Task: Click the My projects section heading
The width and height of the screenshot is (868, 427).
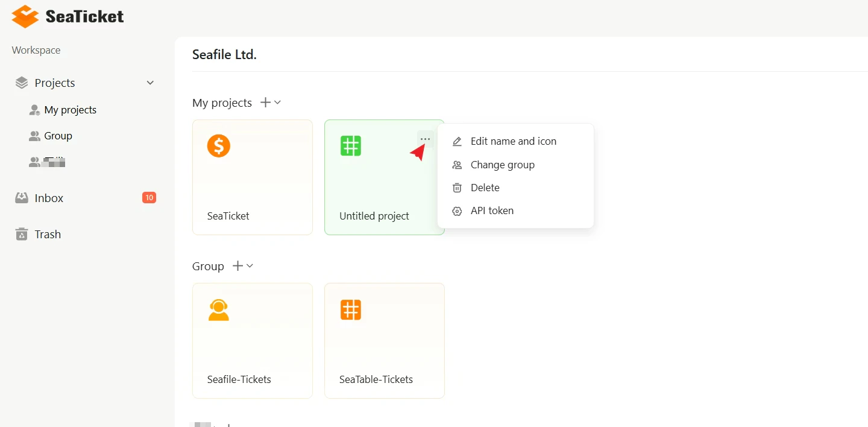Action: pyautogui.click(x=222, y=103)
